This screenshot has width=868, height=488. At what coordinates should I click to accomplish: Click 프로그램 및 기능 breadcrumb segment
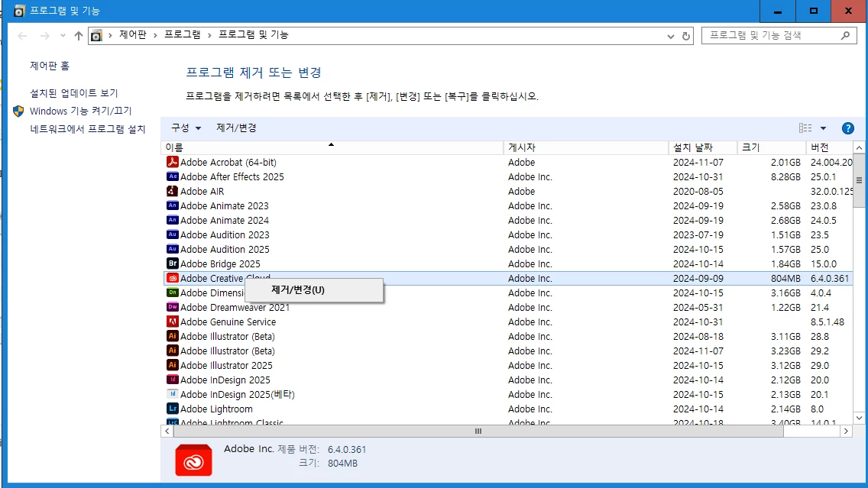point(254,35)
